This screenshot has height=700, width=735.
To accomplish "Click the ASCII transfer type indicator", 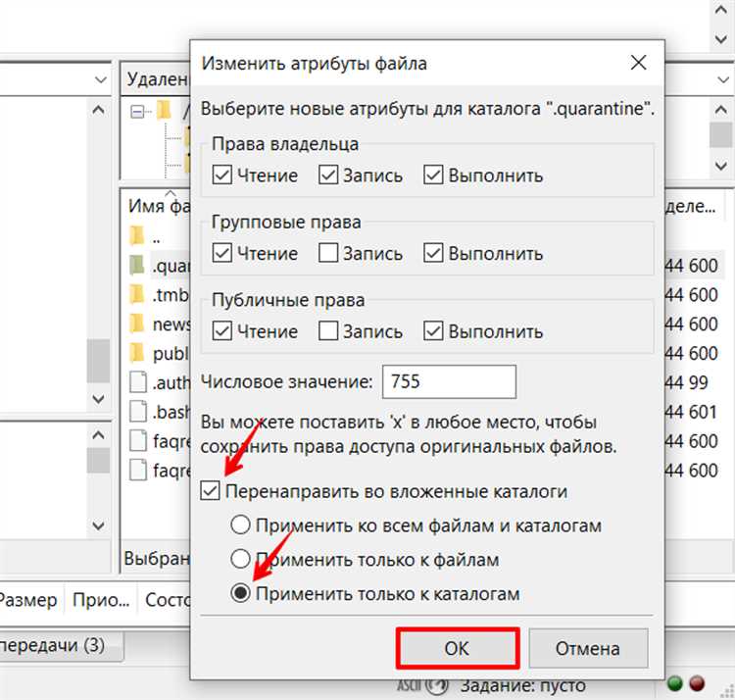I will coord(410,686).
